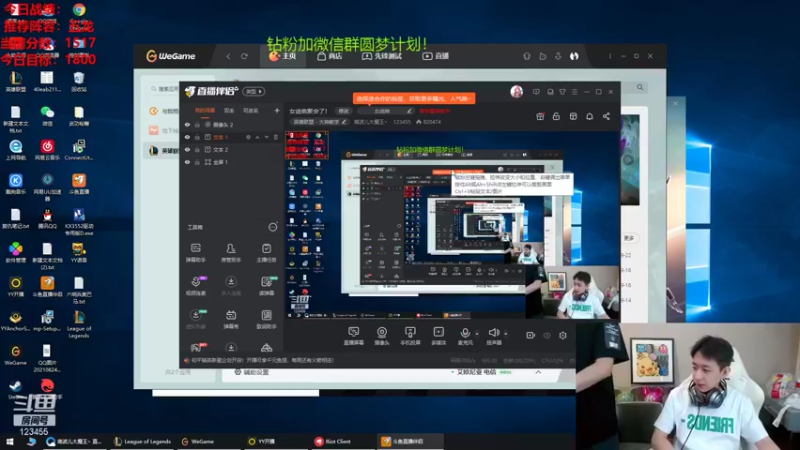Image resolution: width=800 pixels, height=450 pixels.
Task: Open the 弹幕助手 tool in the toolbox
Action: click(195, 253)
